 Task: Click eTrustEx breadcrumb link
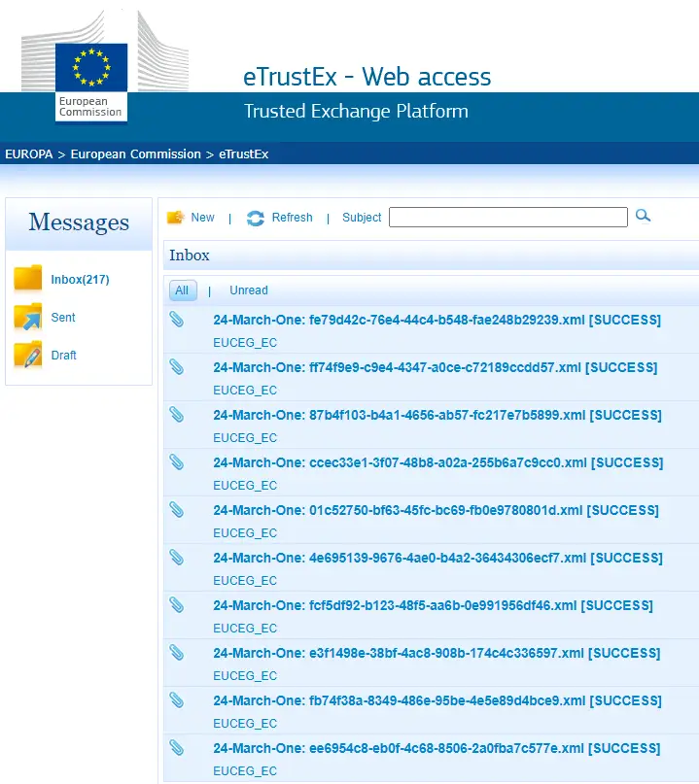(x=244, y=154)
